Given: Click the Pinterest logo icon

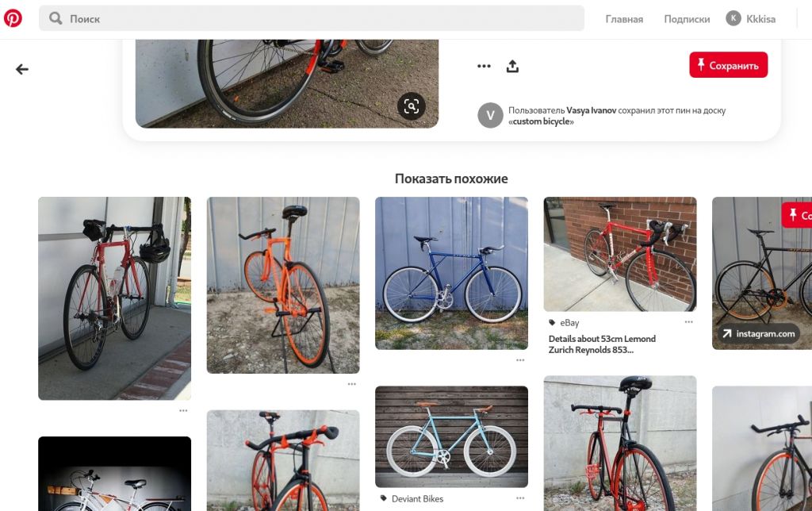Looking at the screenshot, I should click(13, 18).
